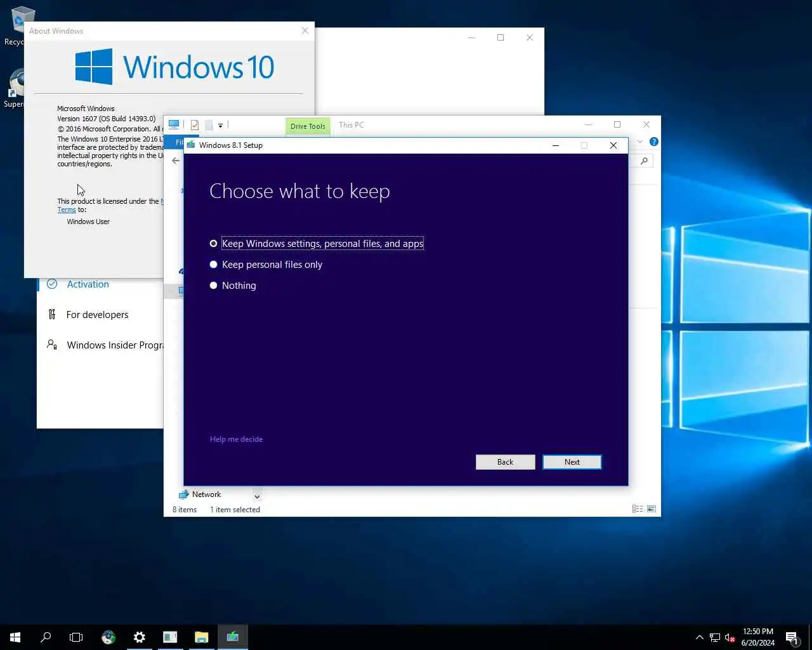Click the Activation checkmark icon in Settings
This screenshot has width=812, height=650.
coord(52,284)
